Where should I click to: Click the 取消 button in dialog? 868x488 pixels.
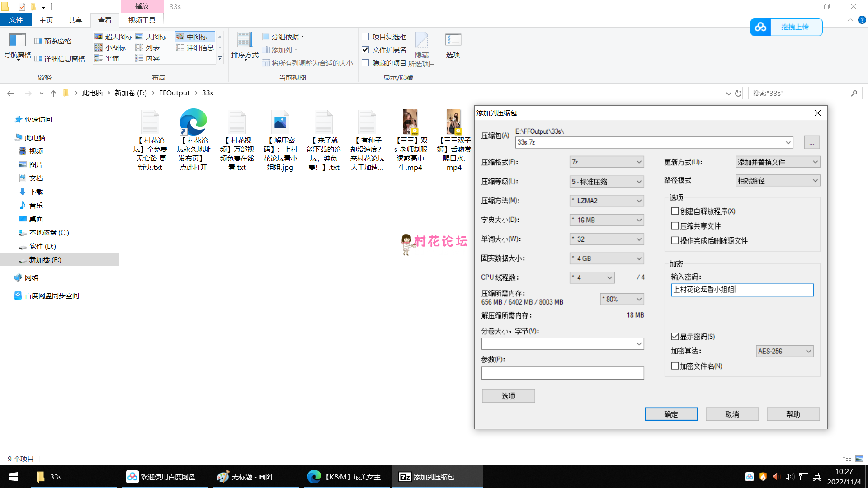(x=732, y=414)
